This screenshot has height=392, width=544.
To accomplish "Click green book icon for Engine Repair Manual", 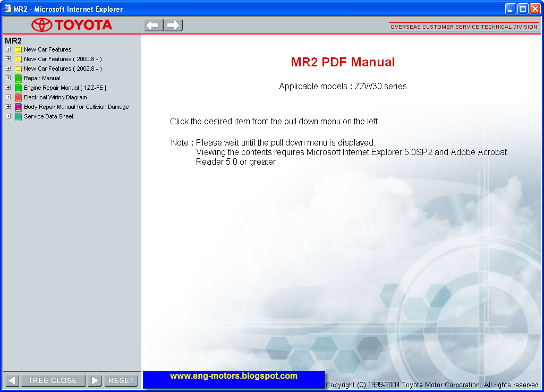I will [18, 88].
